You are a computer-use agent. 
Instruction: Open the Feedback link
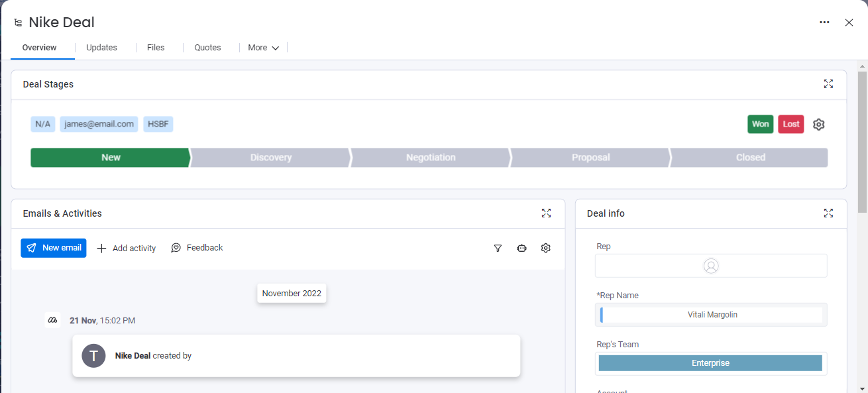[x=197, y=248]
